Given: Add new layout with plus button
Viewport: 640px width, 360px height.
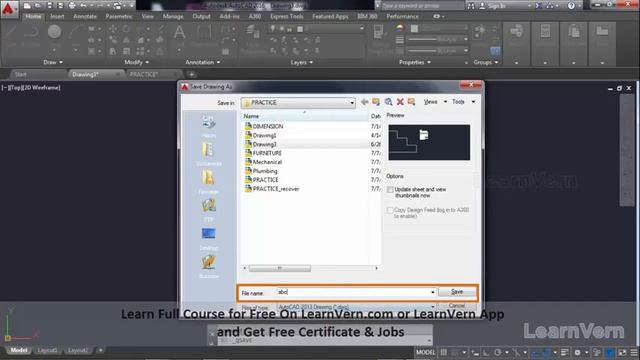Looking at the screenshot, I should [100, 350].
